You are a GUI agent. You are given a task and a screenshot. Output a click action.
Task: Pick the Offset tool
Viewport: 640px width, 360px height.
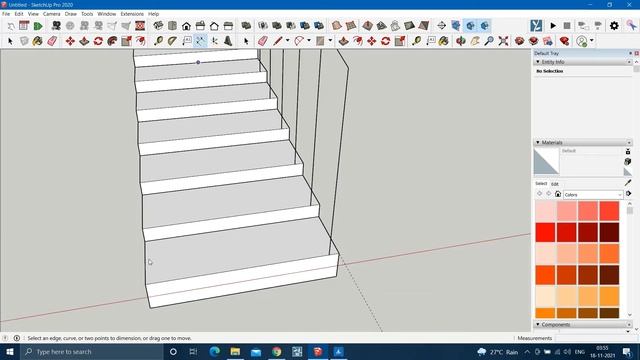(140, 41)
